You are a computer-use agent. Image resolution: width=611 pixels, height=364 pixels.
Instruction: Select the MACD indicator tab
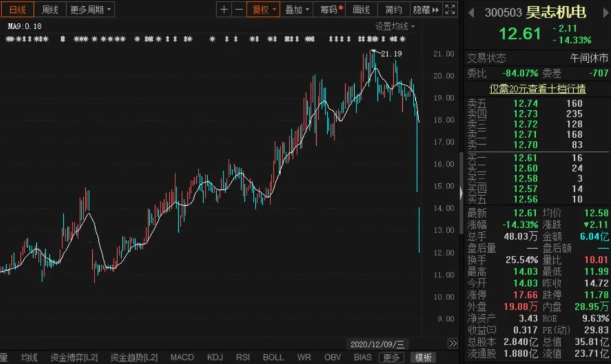[x=182, y=357]
